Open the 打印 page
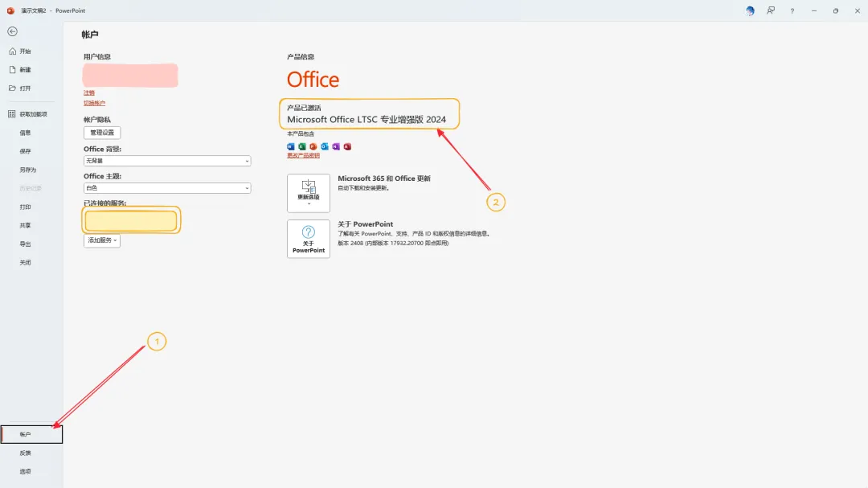Image resolution: width=868 pixels, height=488 pixels. click(x=26, y=207)
